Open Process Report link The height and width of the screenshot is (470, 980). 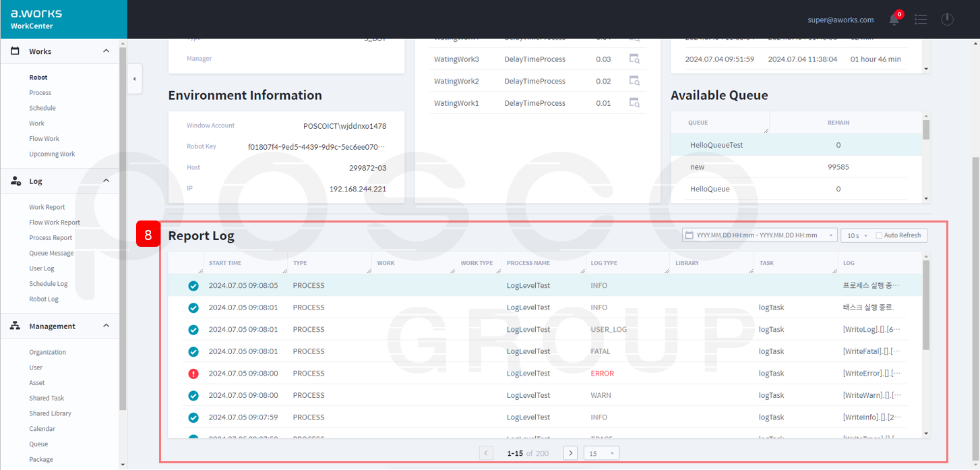coord(51,237)
